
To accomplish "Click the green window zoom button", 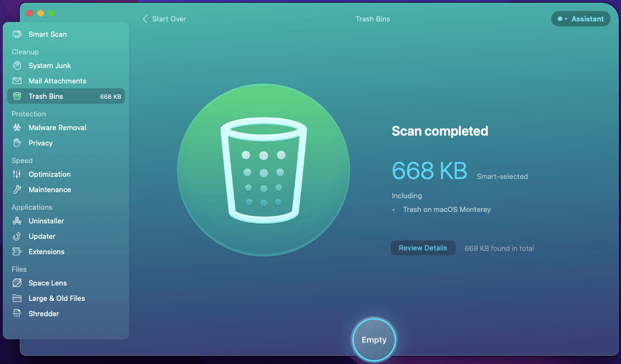I will tap(52, 13).
